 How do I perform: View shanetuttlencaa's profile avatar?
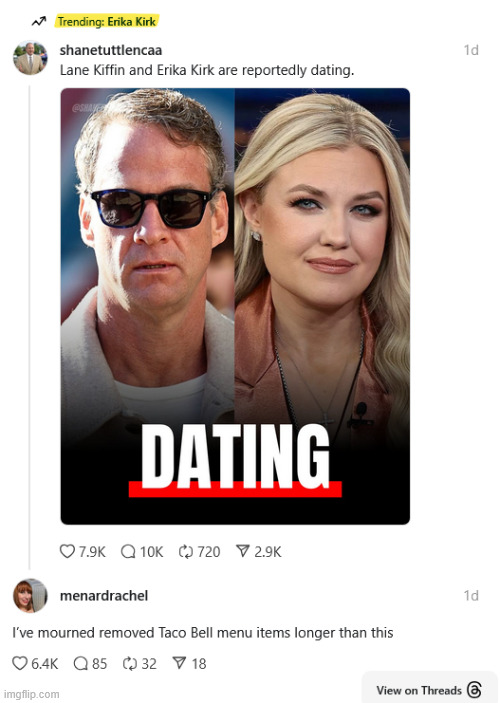pyautogui.click(x=30, y=58)
